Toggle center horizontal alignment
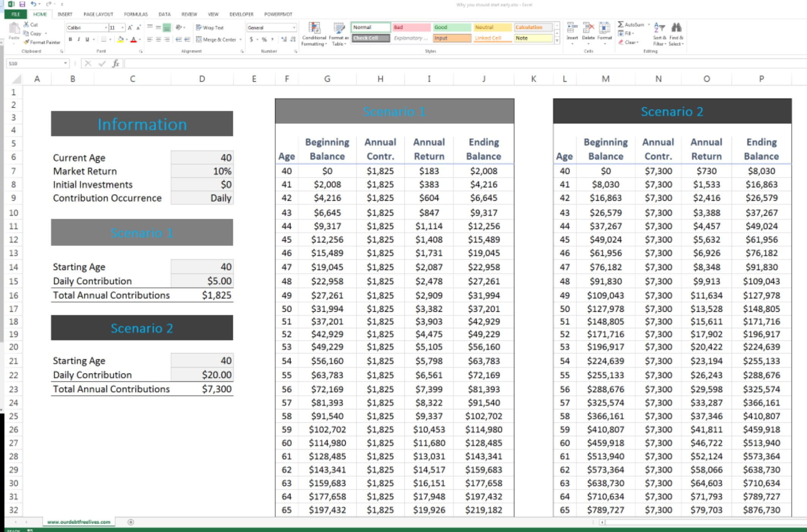The height and width of the screenshot is (532, 807). [x=158, y=39]
